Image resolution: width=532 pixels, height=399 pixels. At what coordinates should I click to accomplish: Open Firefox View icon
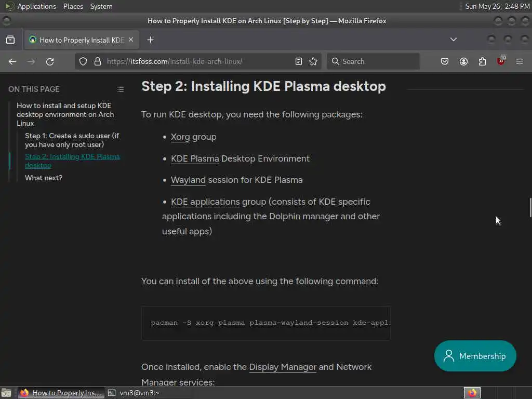coord(10,39)
